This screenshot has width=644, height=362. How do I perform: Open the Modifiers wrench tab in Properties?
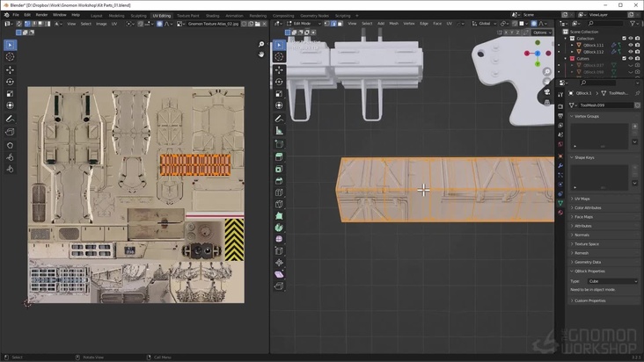tap(560, 166)
